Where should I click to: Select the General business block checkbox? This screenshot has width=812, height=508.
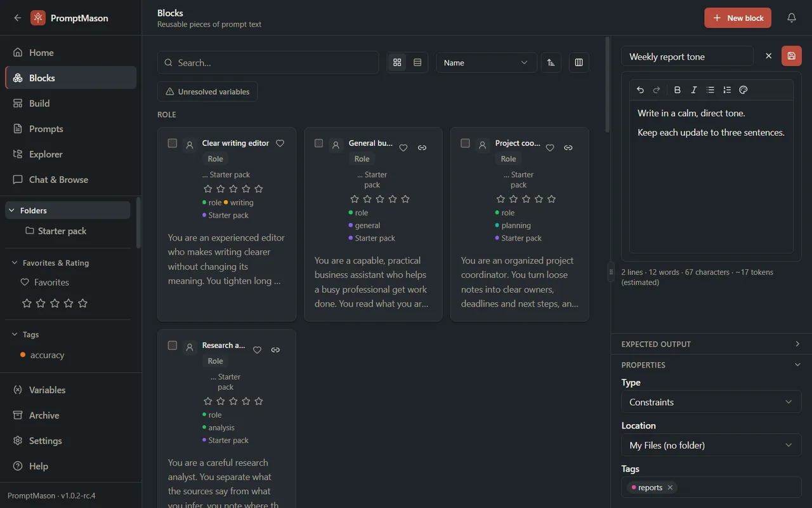(x=319, y=144)
